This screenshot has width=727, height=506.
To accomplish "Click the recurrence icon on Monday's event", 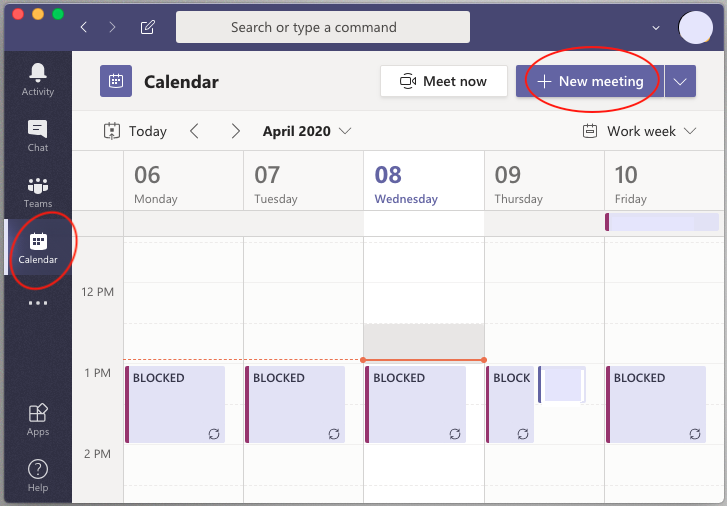I will 214,434.
